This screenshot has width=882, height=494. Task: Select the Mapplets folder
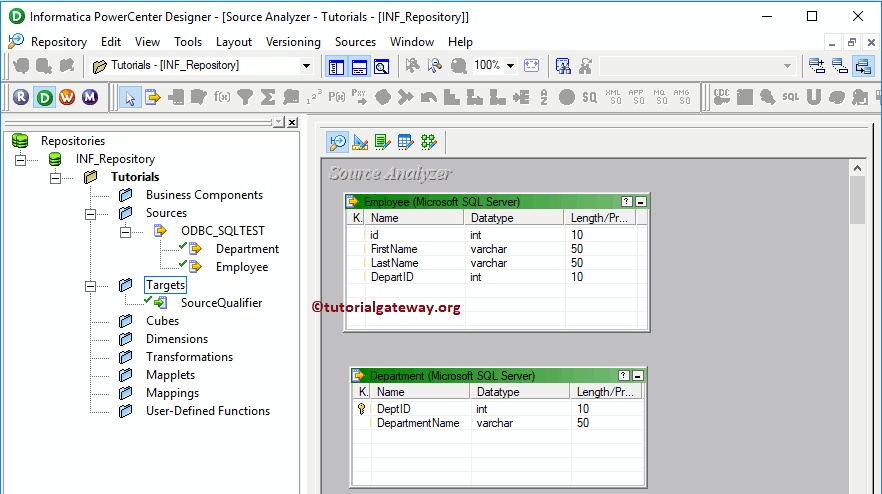click(170, 375)
